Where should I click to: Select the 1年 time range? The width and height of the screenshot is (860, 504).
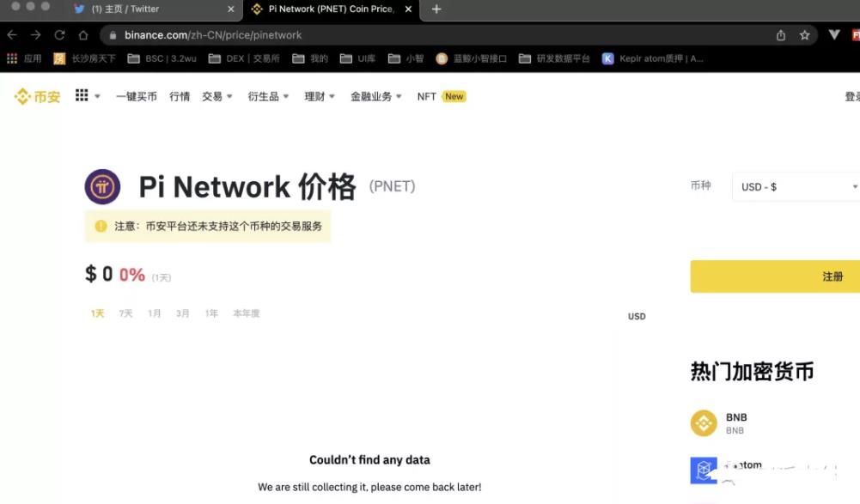[x=211, y=313]
